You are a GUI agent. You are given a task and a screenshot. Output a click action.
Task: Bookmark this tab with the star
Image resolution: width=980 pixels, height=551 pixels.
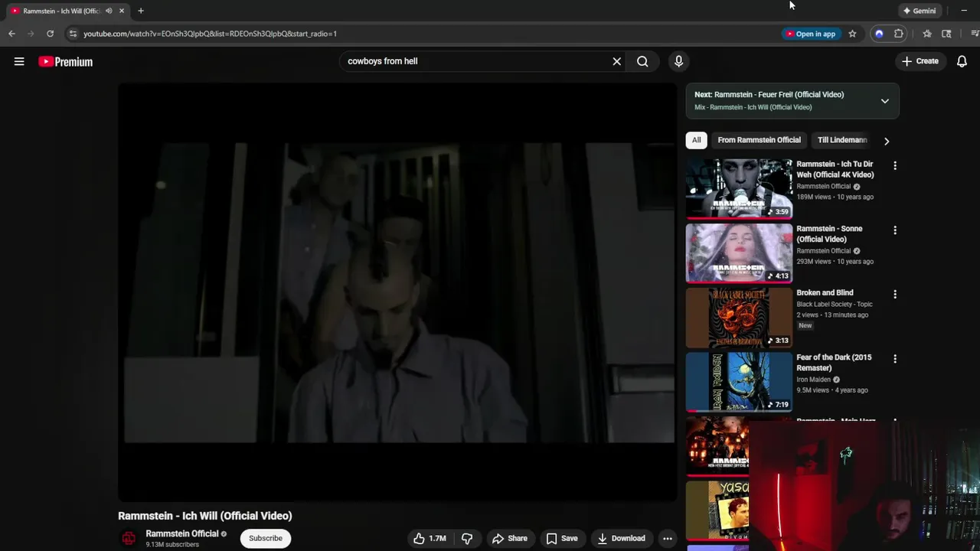point(852,34)
